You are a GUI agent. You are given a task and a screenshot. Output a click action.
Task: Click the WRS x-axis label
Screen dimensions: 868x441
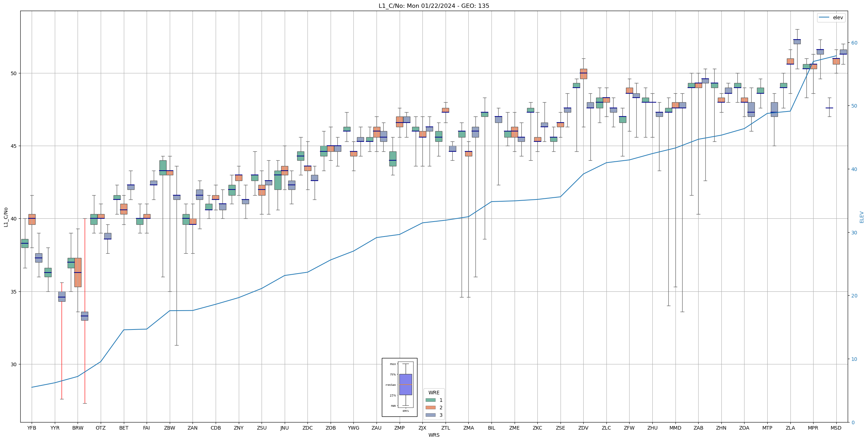click(x=433, y=435)
